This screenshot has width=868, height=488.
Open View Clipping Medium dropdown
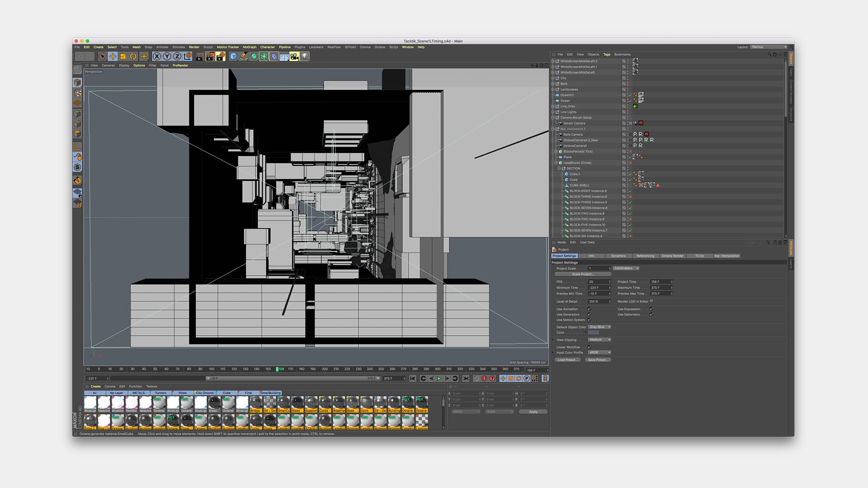pyautogui.click(x=600, y=340)
